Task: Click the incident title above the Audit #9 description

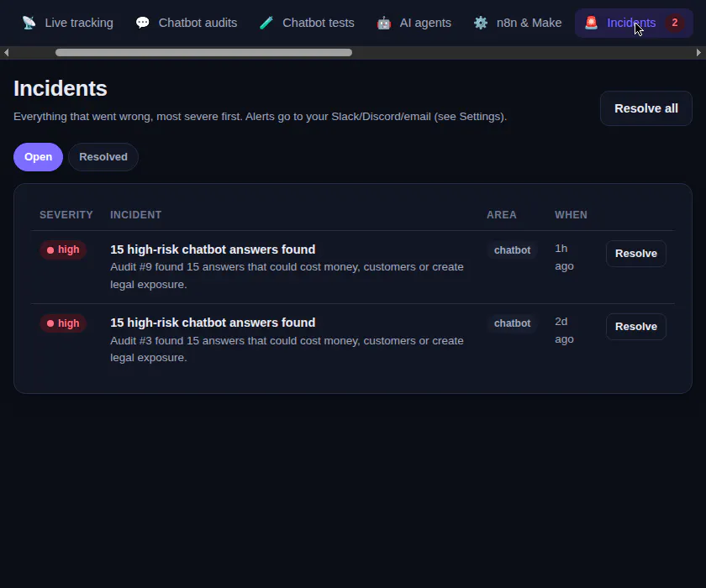Action: point(213,249)
